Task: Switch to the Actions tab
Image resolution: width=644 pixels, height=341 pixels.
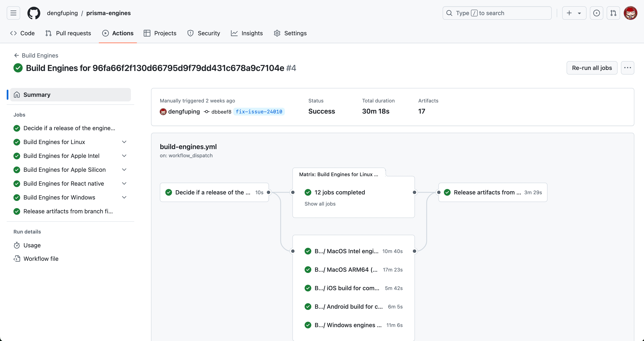Action: click(x=118, y=33)
